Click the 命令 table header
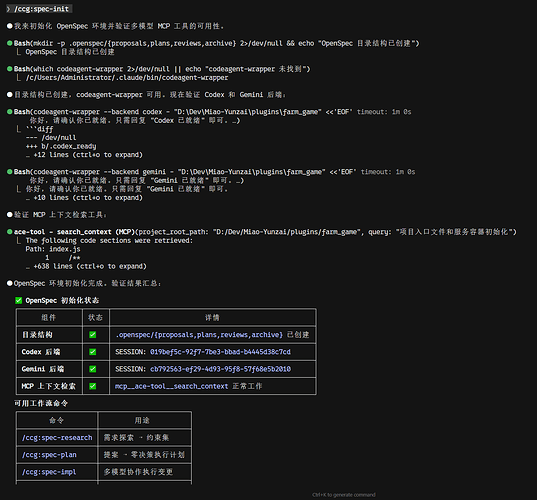This screenshot has height=500, width=537. click(57, 420)
